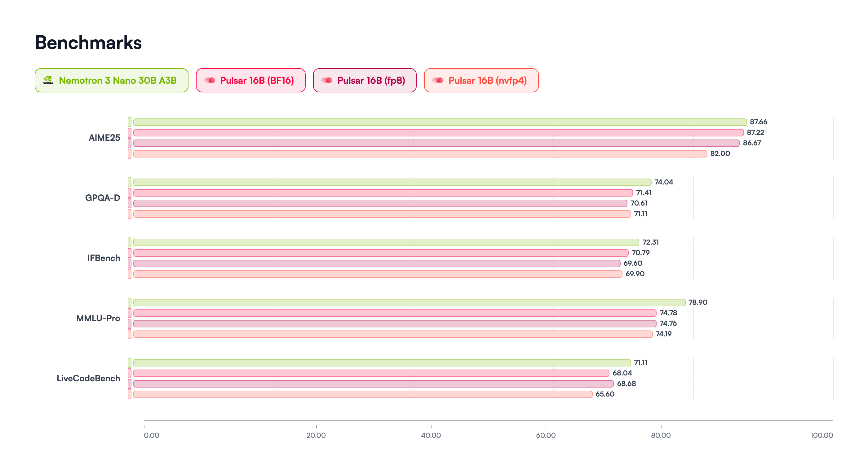Image resolution: width=868 pixels, height=470 pixels.
Task: Click the NVIDIA logo in the Nemotron legend chip
Action: [x=48, y=80]
